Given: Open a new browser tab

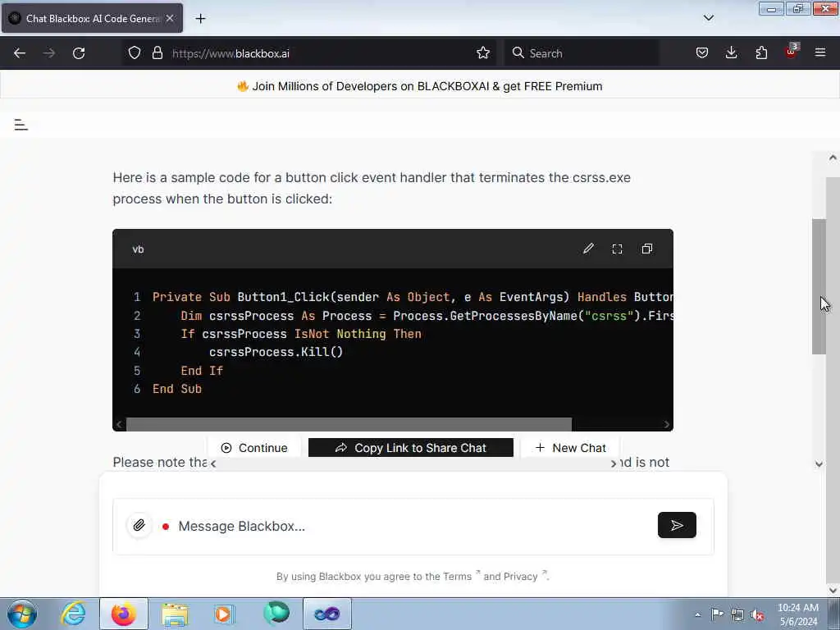Looking at the screenshot, I should click(x=200, y=19).
